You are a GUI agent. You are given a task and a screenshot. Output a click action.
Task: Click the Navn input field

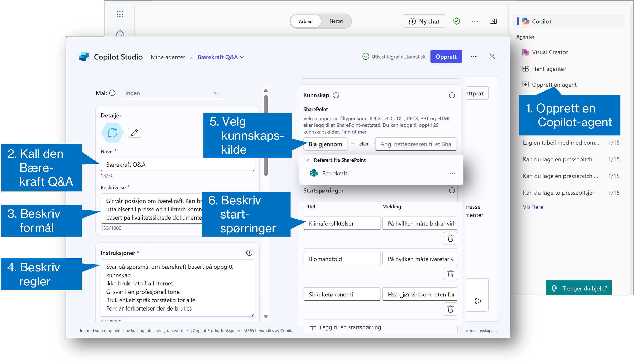click(x=177, y=165)
